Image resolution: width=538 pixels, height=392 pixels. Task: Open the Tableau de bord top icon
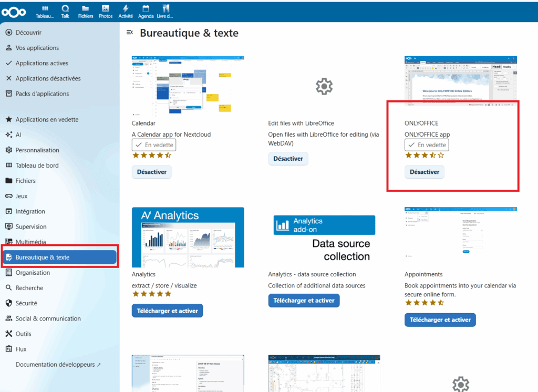pos(45,12)
